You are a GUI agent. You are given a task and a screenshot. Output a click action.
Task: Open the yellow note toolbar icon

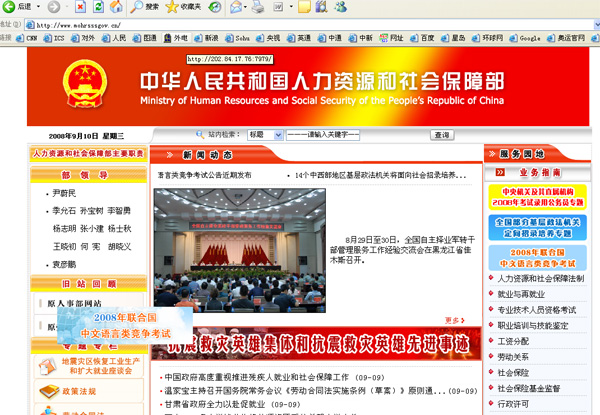pyautogui.click(x=304, y=7)
